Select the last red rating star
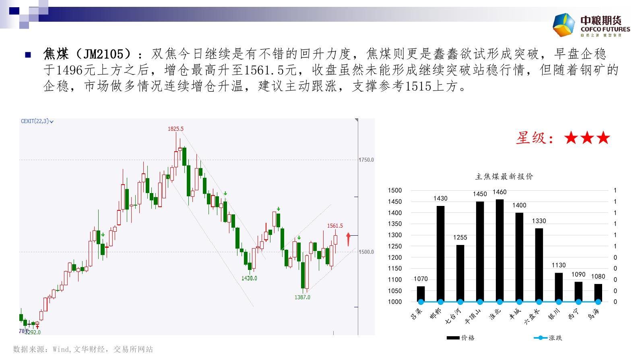This screenshot has height=362, width=644. [603, 138]
